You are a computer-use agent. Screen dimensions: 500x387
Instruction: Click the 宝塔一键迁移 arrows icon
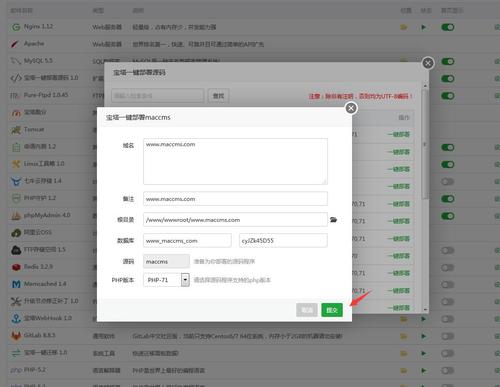pos(16,353)
